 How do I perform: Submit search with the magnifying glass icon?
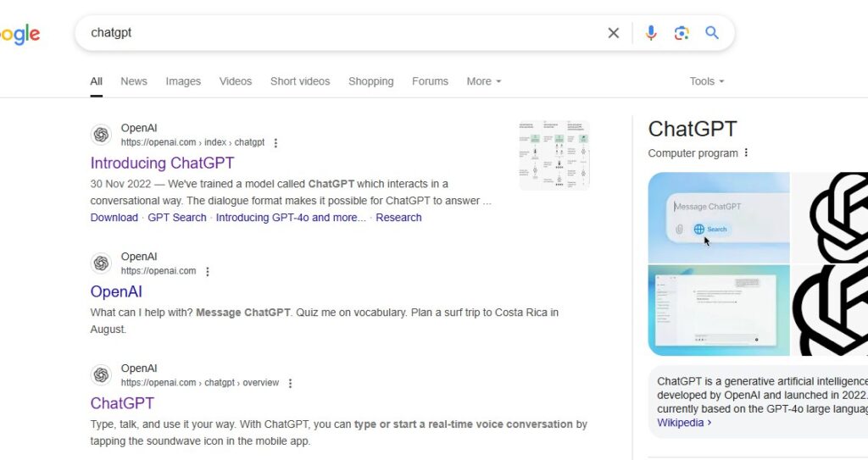(712, 33)
